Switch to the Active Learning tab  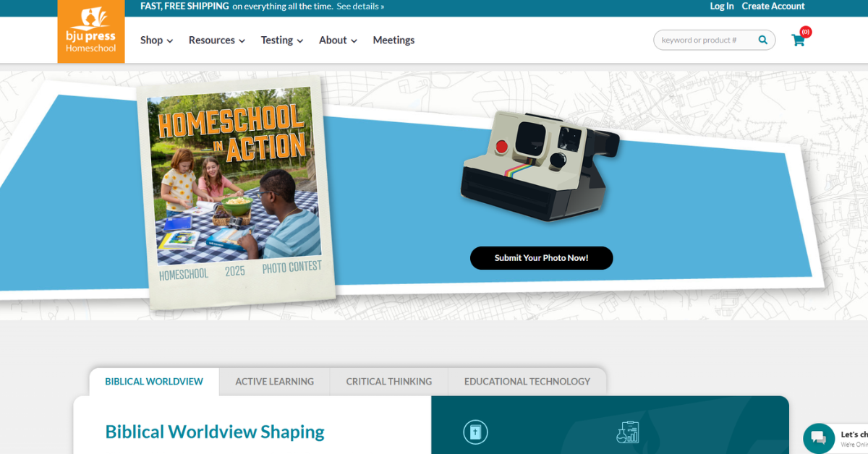coord(274,382)
